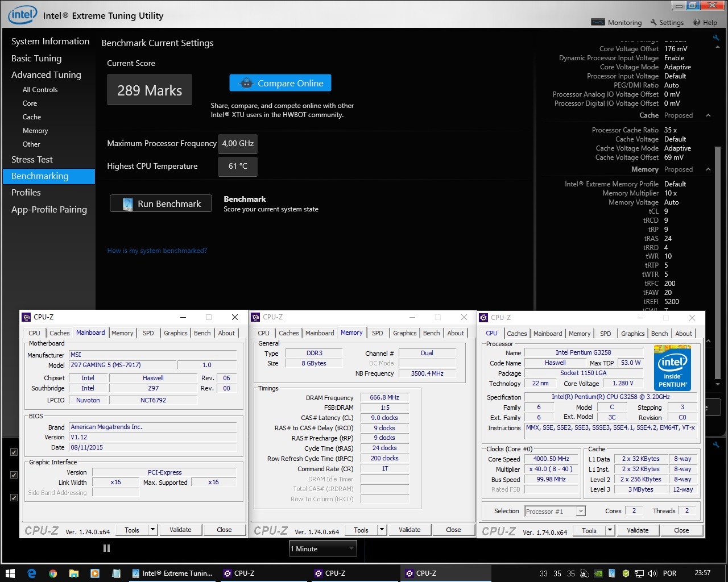
Task: Click the volume icon in system tray
Action: 652,573
